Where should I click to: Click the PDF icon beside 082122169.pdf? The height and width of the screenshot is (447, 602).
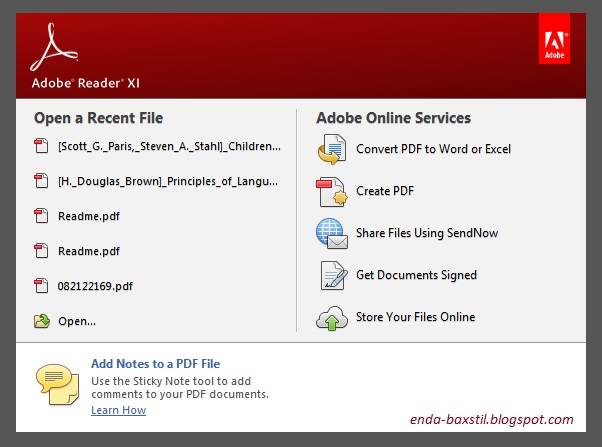41,286
